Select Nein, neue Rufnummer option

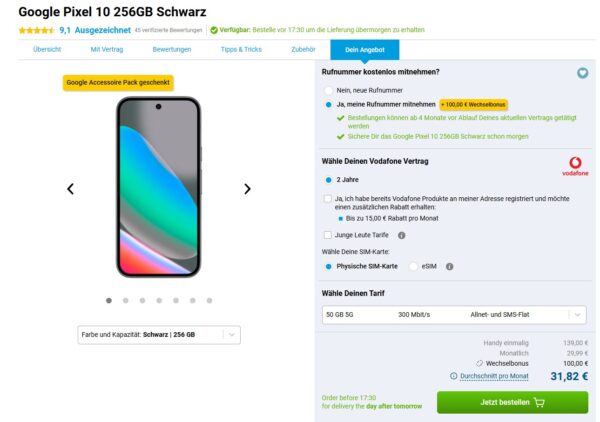point(328,90)
